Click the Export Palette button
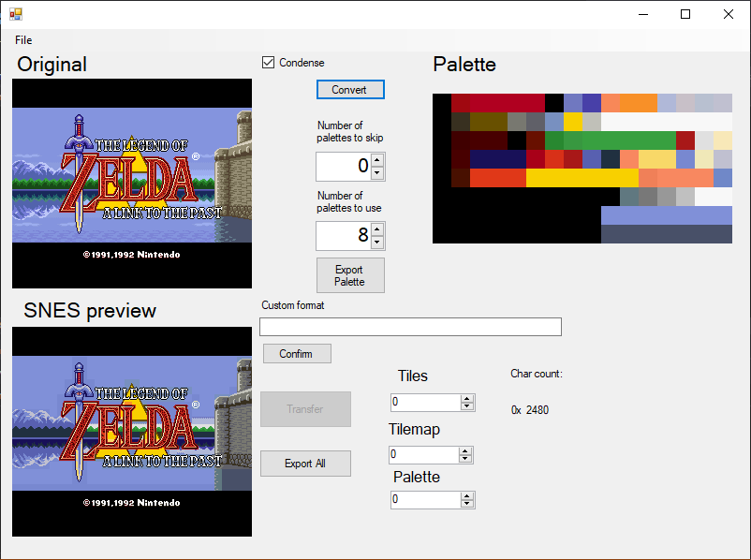This screenshot has width=751, height=560. 350,275
